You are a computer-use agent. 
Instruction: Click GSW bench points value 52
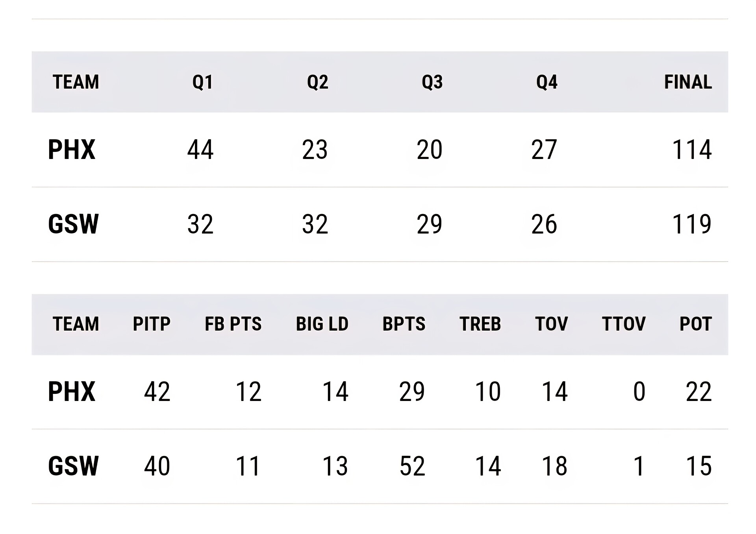coord(412,466)
